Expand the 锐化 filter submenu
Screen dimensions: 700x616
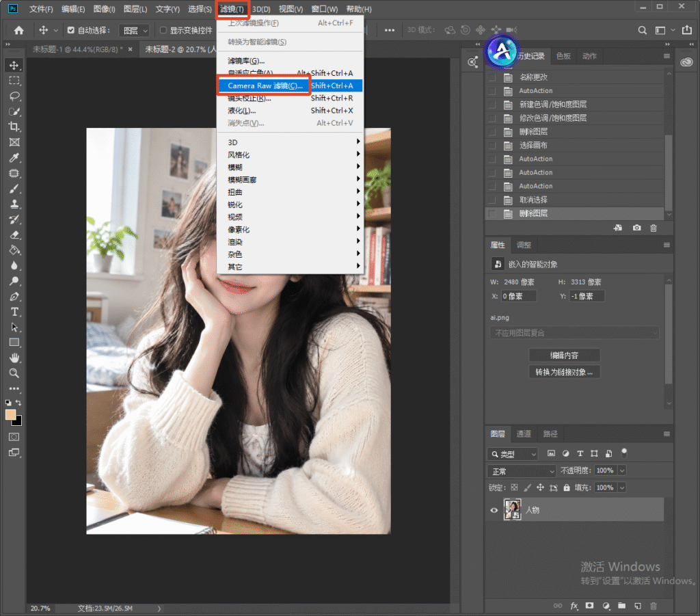(x=290, y=204)
